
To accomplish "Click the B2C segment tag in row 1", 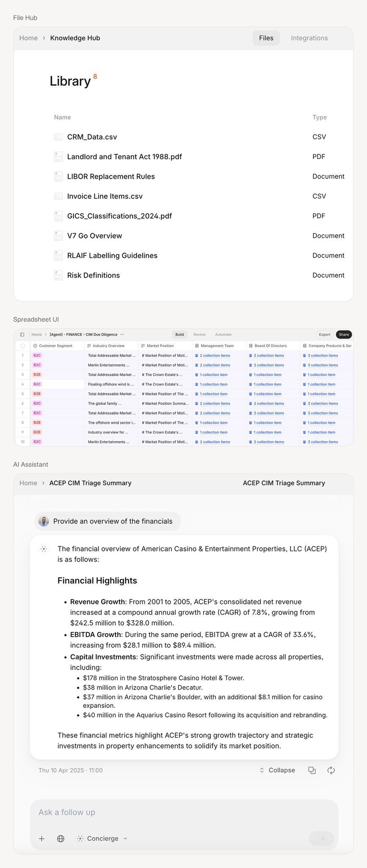I will point(36,355).
